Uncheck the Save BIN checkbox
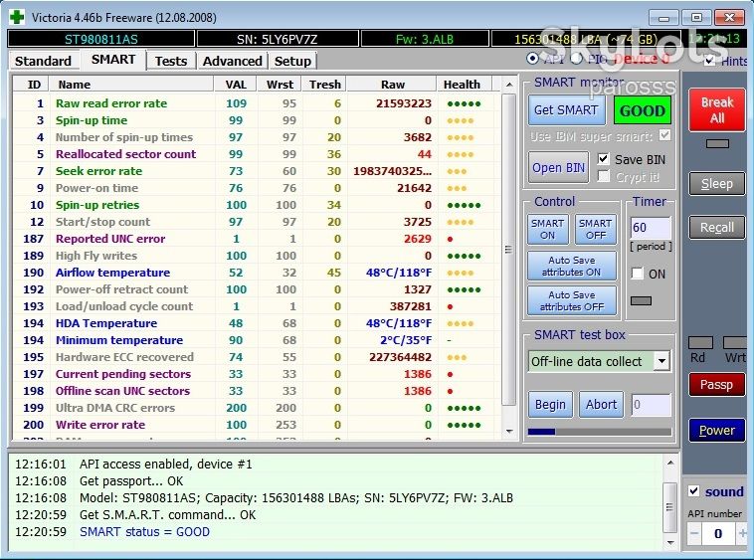The width and height of the screenshot is (754, 560). tap(603, 159)
